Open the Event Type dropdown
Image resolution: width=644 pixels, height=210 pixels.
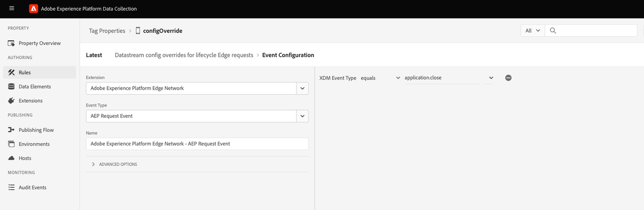197,116
